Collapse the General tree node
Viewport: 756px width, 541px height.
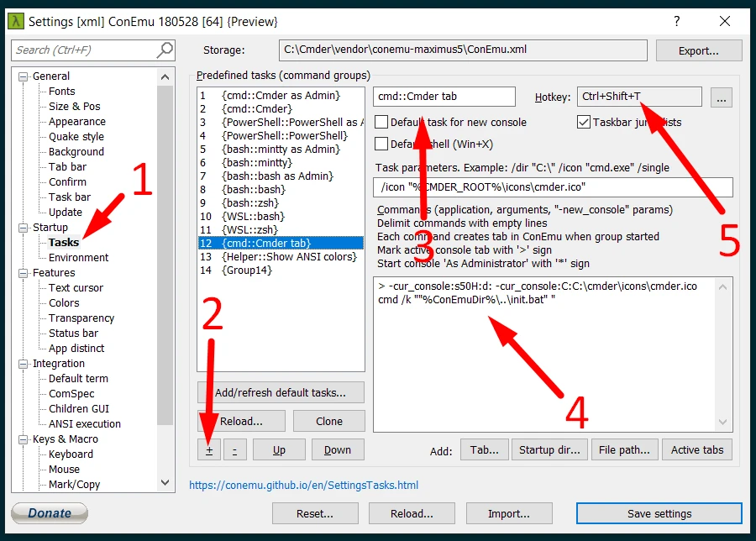pyautogui.click(x=23, y=76)
